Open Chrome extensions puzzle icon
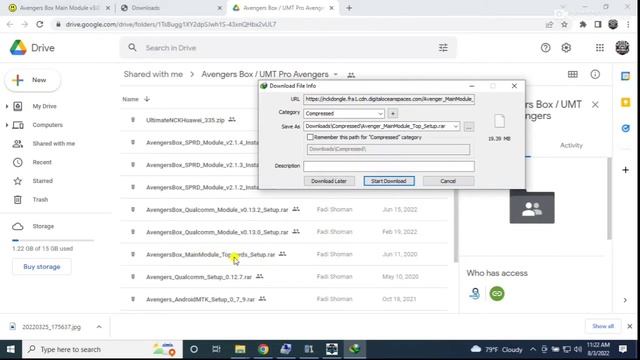Screen dimensions: 640x360 click(583, 24)
